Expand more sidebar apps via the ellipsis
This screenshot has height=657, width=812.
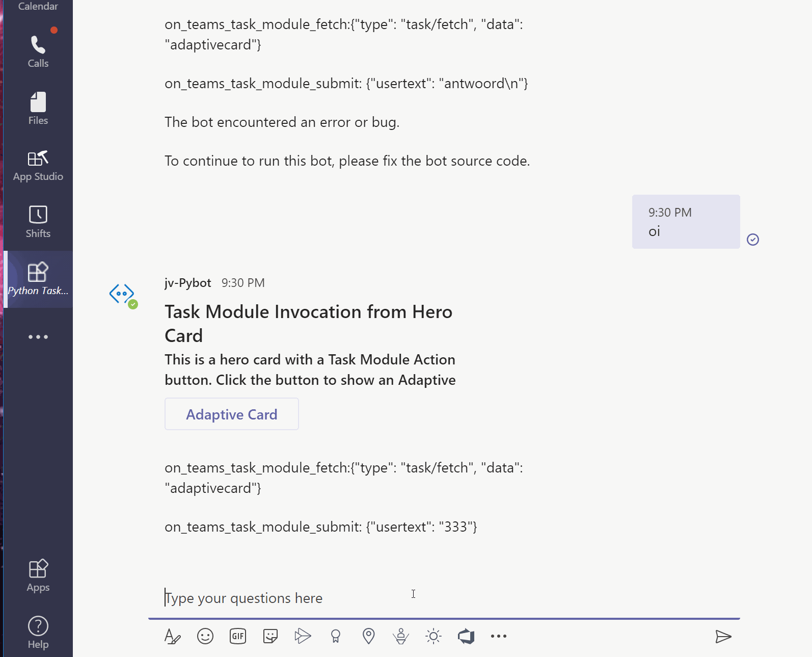pyautogui.click(x=38, y=336)
